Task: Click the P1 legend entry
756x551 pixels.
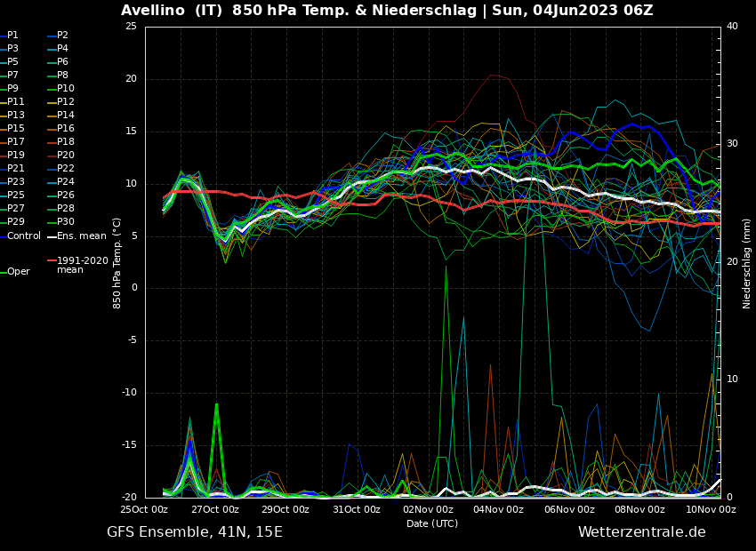Action: pyautogui.click(x=12, y=36)
